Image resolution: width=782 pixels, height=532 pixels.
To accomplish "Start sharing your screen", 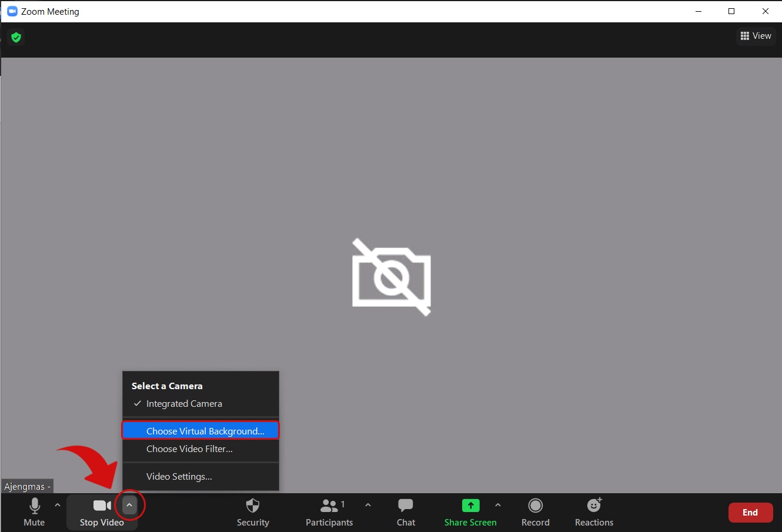I will coord(470,511).
